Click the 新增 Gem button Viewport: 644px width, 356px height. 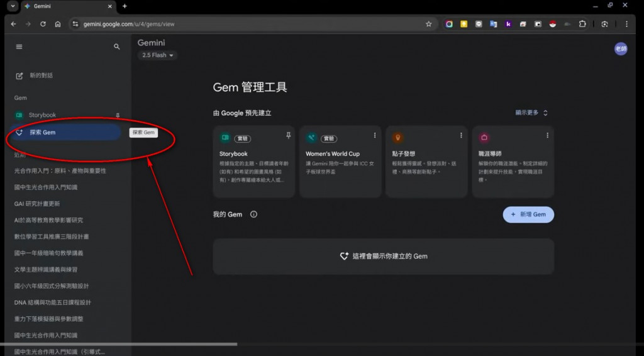[x=528, y=214]
